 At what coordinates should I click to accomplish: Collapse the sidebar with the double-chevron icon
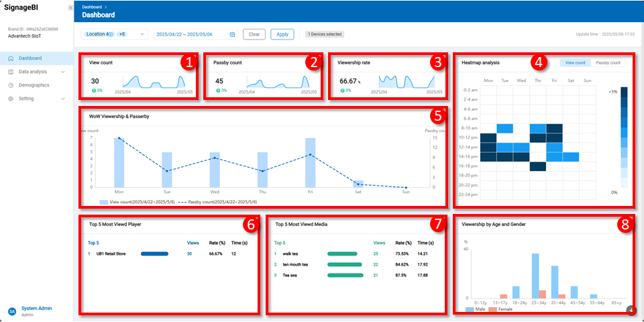click(70, 7)
